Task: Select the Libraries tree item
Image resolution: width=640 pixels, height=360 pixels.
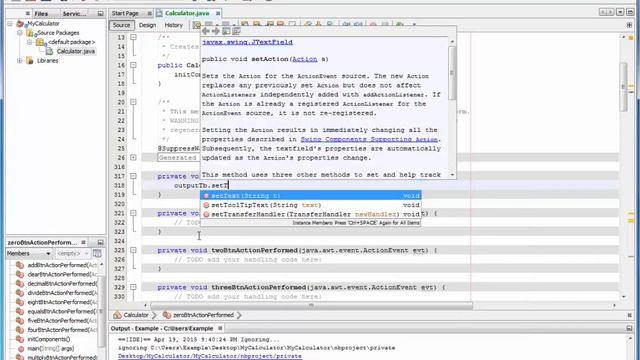Action: coord(47,60)
